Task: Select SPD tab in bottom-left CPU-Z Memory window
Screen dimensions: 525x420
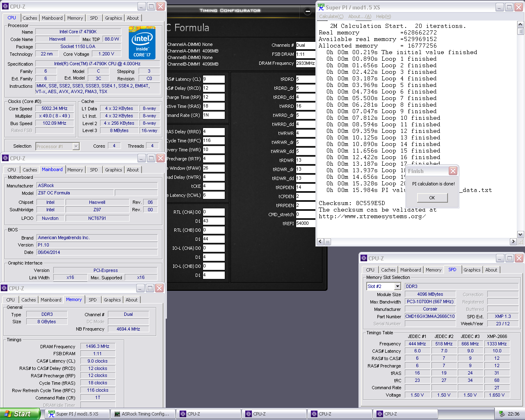Action: pyautogui.click(x=93, y=300)
